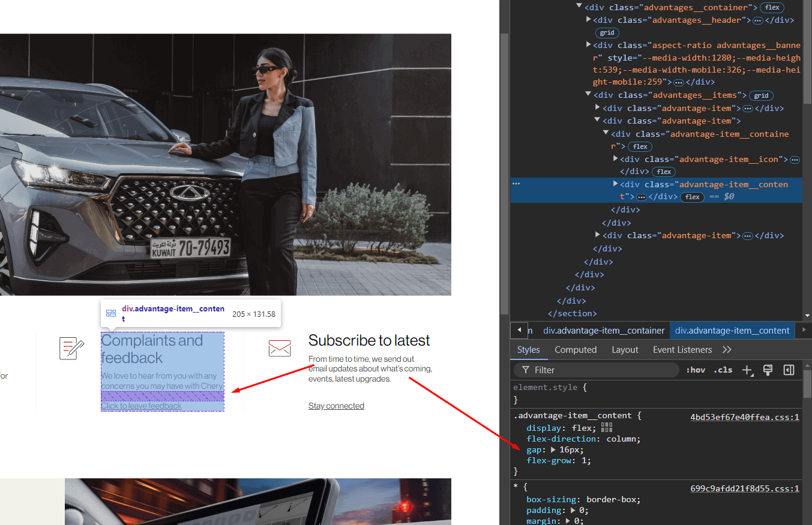Show more tabs via the double chevron
Image resolution: width=812 pixels, height=525 pixels.
(727, 350)
